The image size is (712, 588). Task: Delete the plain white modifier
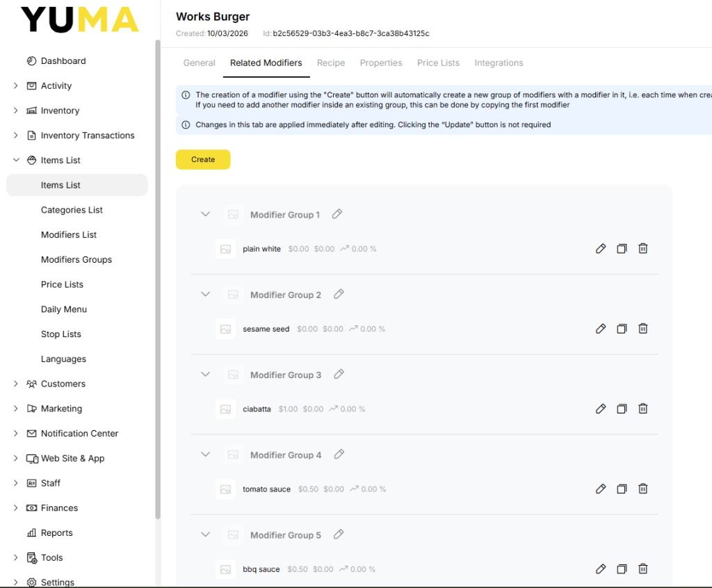tap(642, 248)
